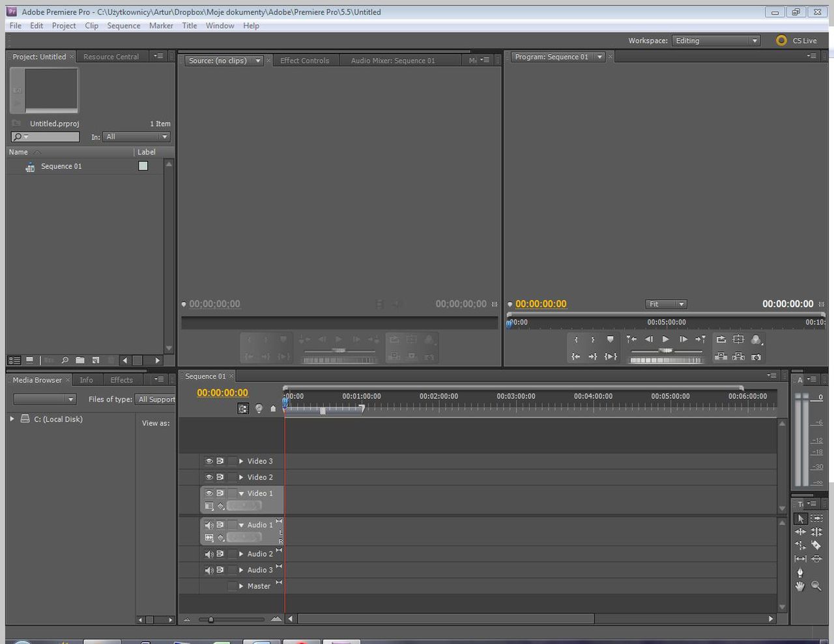Click the Lift button in Program monitor
The width and height of the screenshot is (834, 644).
click(721, 357)
